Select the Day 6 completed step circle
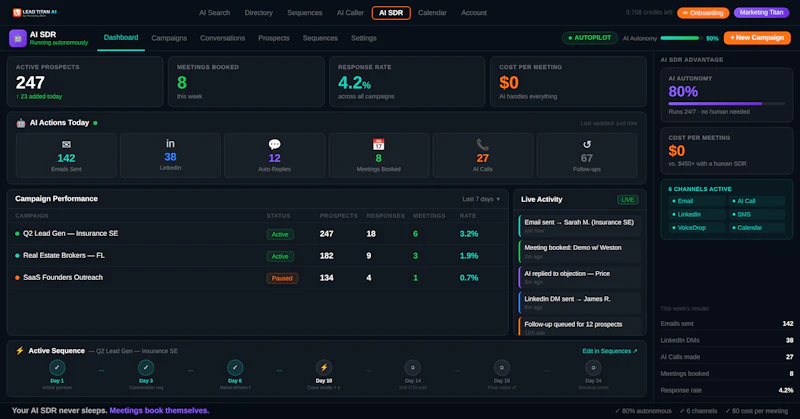This screenshot has height=419, width=800. point(235,367)
